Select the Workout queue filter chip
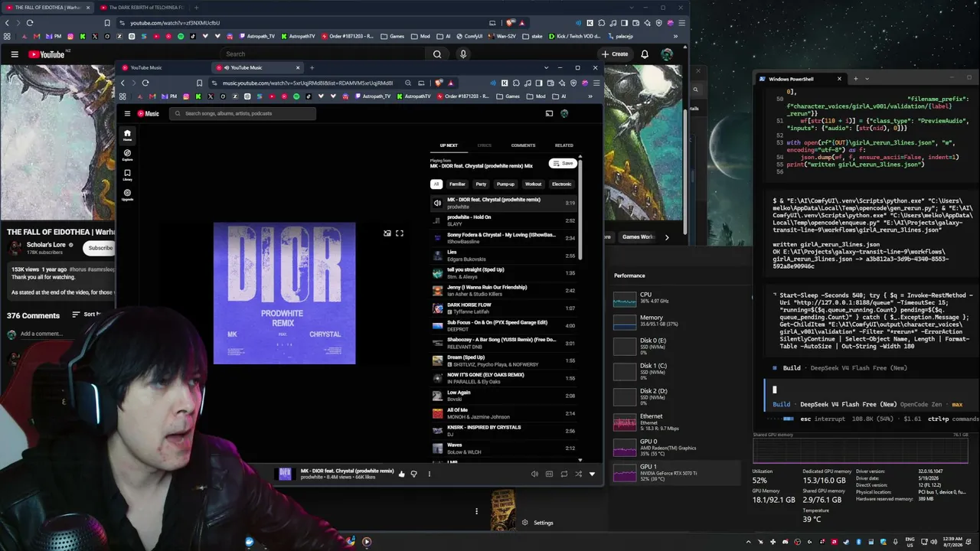 point(533,184)
